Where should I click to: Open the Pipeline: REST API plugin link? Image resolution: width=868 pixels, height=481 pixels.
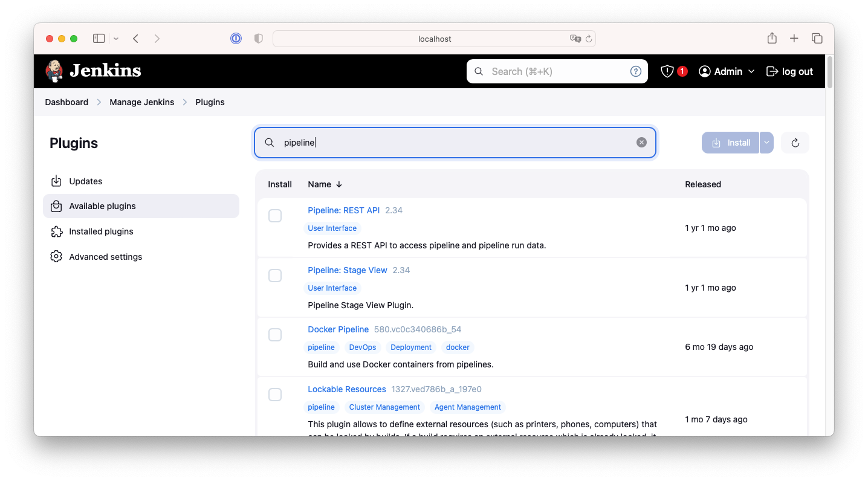[344, 210]
